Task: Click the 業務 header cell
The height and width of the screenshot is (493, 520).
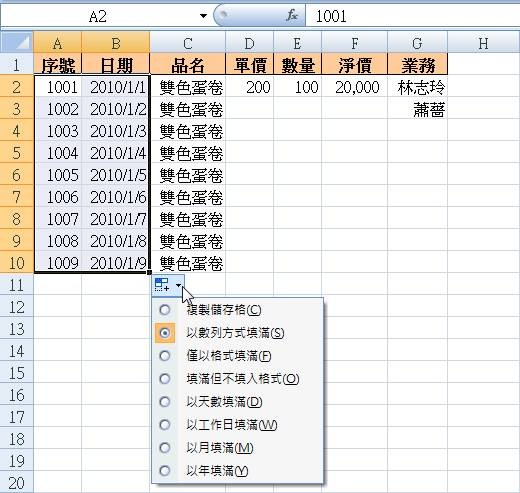Action: pos(417,64)
